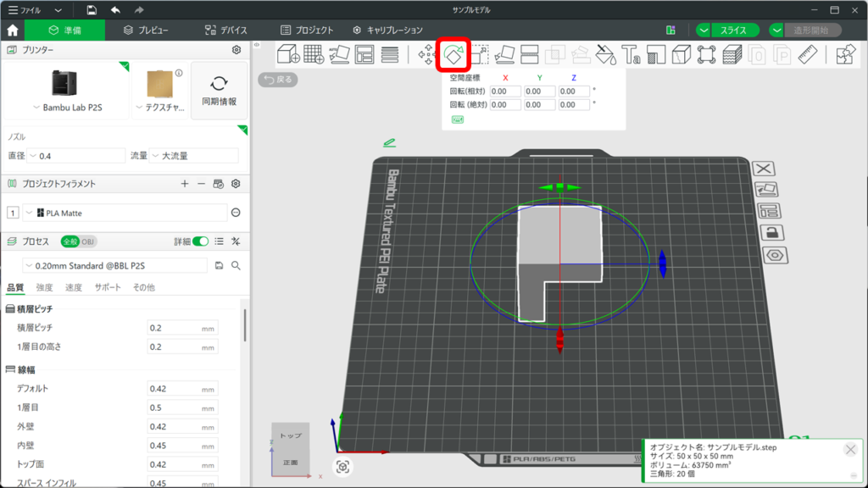This screenshot has height=488, width=868.
Task: Open the サポート settings tab
Action: (108, 287)
